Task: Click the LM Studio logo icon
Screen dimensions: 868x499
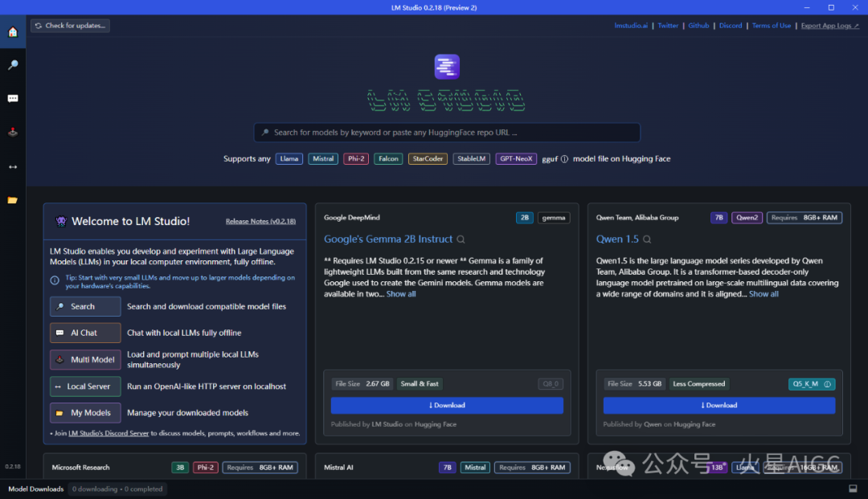Action: point(447,67)
